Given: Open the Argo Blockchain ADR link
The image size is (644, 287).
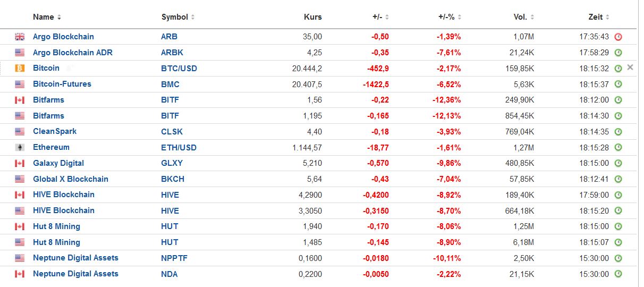Looking at the screenshot, I should [x=72, y=53].
